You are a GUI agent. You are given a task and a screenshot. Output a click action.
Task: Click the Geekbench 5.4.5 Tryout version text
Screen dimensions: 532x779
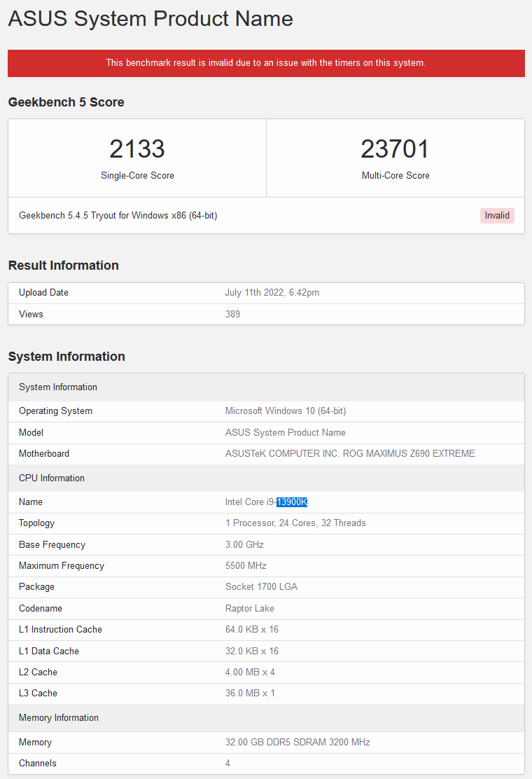118,216
